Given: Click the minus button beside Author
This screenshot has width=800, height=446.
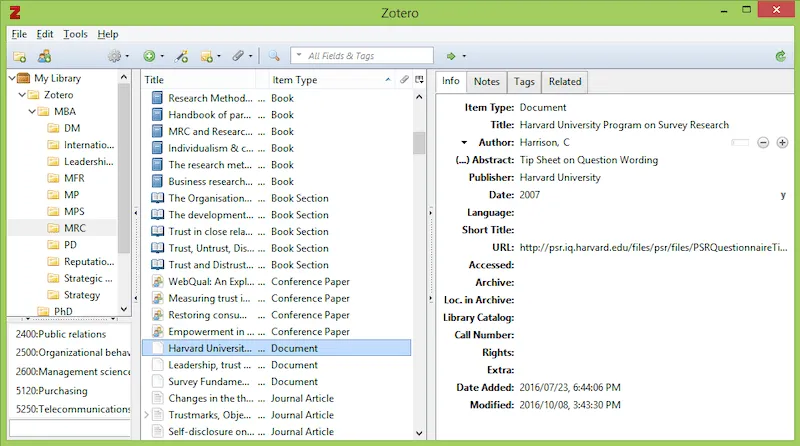Looking at the screenshot, I should [763, 142].
